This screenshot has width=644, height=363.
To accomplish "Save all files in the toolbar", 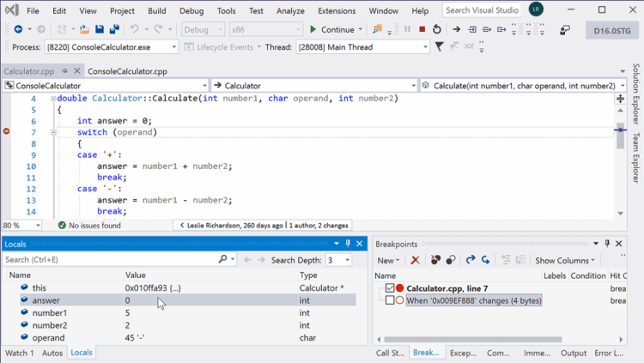I will point(114,29).
